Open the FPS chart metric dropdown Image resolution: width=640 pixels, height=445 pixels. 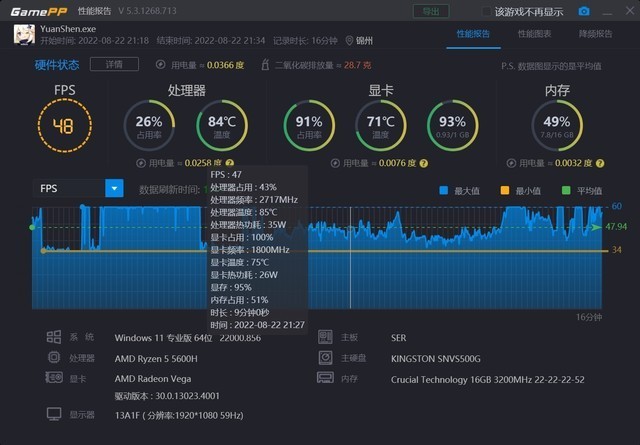(x=114, y=189)
